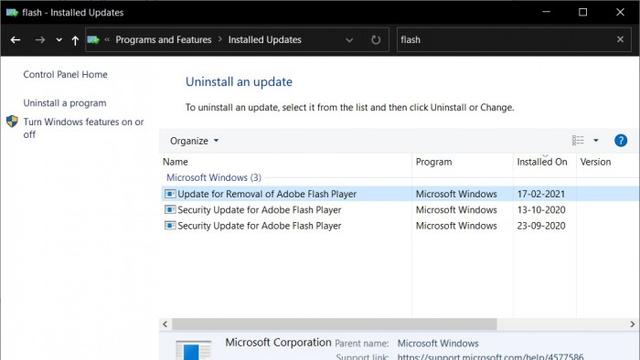Change view with the view icon
Image resolution: width=640 pixels, height=360 pixels.
(578, 140)
